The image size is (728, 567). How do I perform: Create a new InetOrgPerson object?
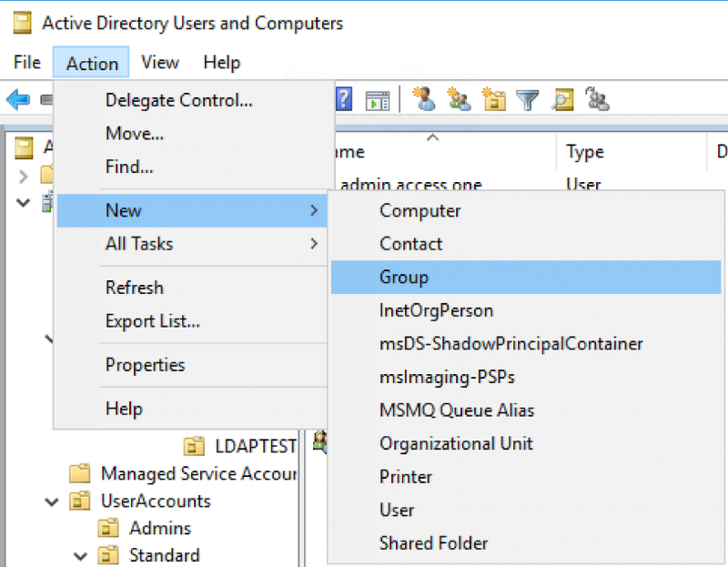pos(526,310)
